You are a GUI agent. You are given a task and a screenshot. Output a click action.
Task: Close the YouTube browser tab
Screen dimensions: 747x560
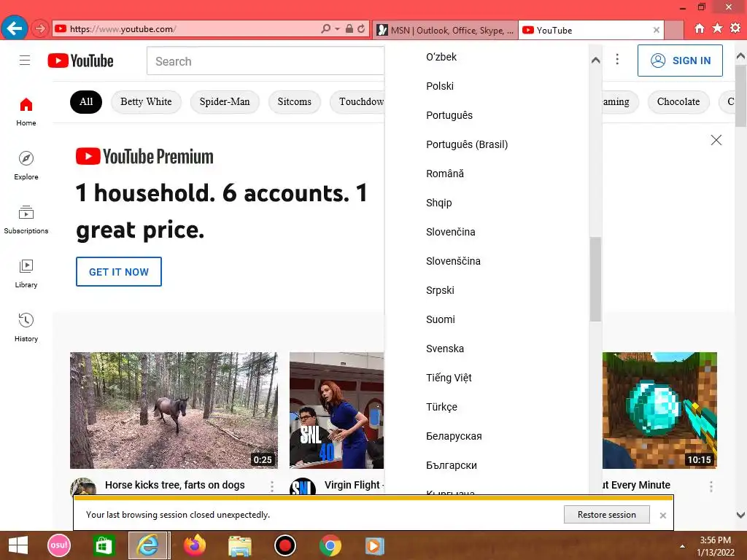point(656,30)
